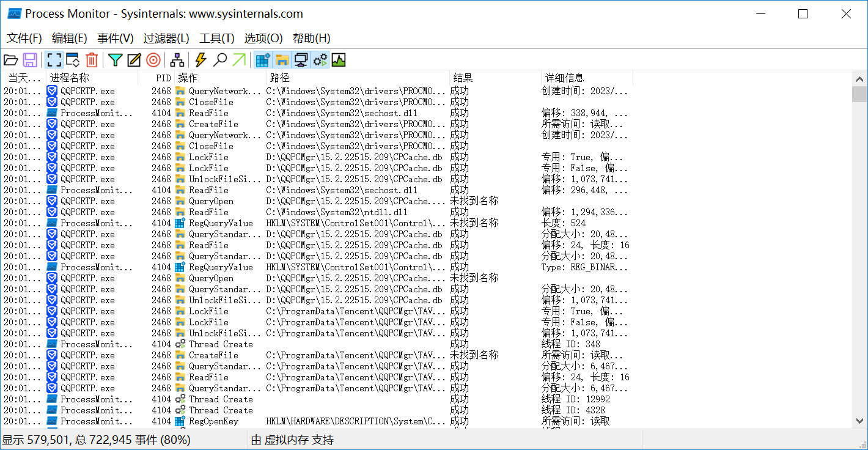Click the 操作 column header
Image resolution: width=868 pixels, height=450 pixels.
click(220, 78)
